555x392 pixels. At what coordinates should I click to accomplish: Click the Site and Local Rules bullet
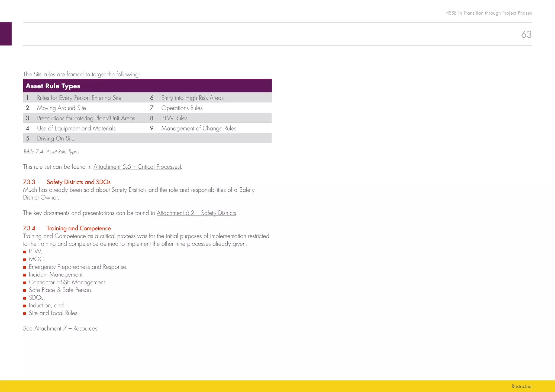coord(54,313)
